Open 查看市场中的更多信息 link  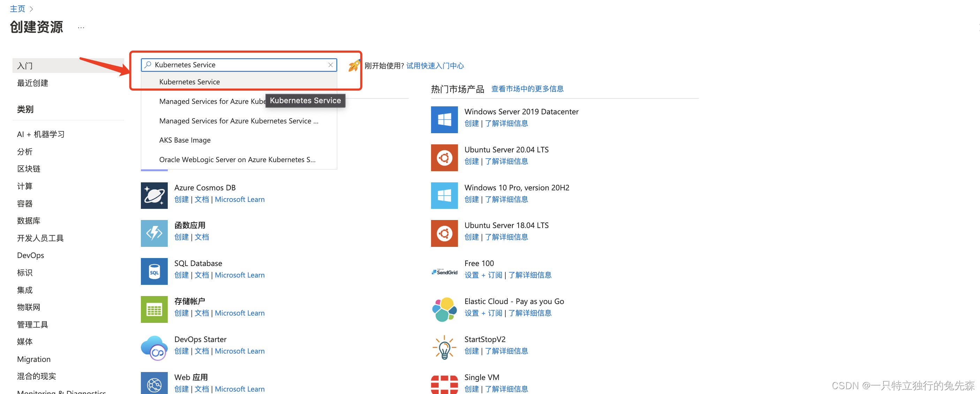point(527,89)
